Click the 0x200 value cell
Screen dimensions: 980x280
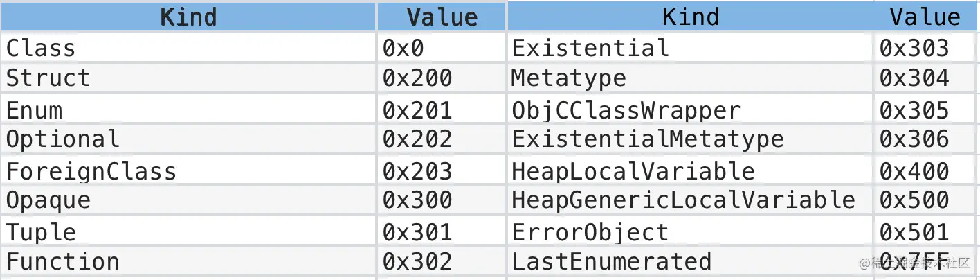pyautogui.click(x=442, y=78)
